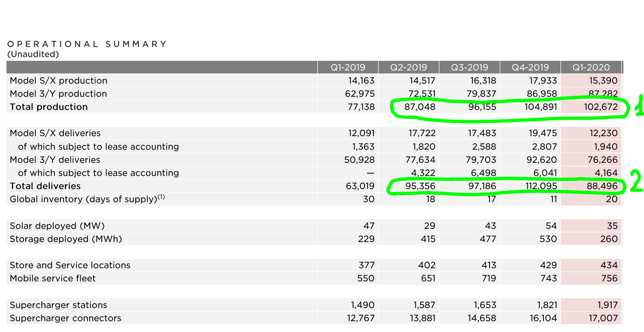Select the Model 3/Y production row label
The width and height of the screenshot is (644, 332).
click(x=58, y=94)
